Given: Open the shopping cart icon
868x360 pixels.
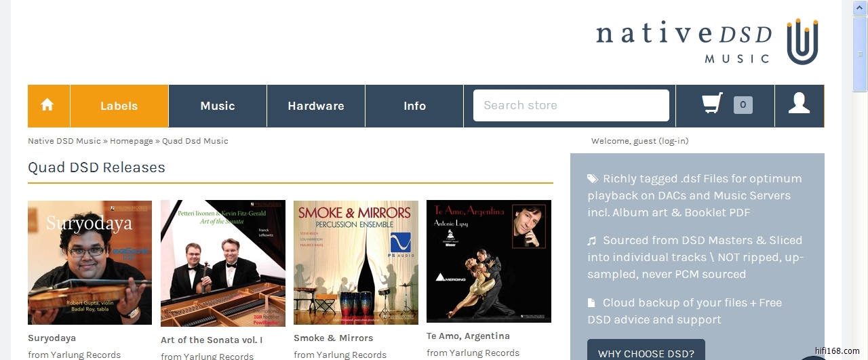Looking at the screenshot, I should pos(712,104).
